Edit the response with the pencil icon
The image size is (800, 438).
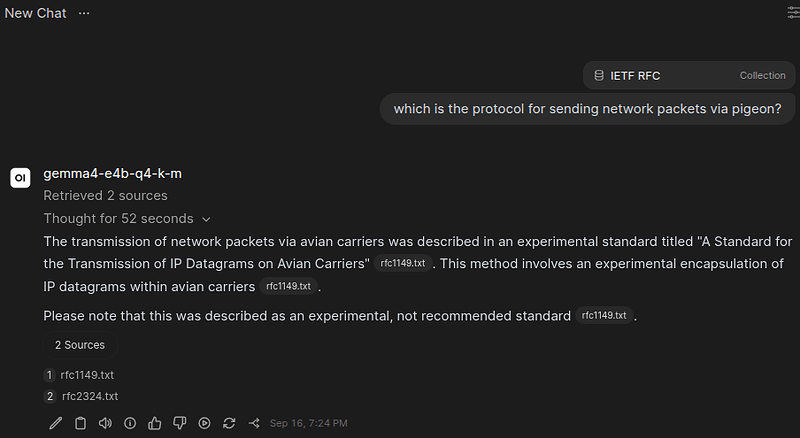56,423
